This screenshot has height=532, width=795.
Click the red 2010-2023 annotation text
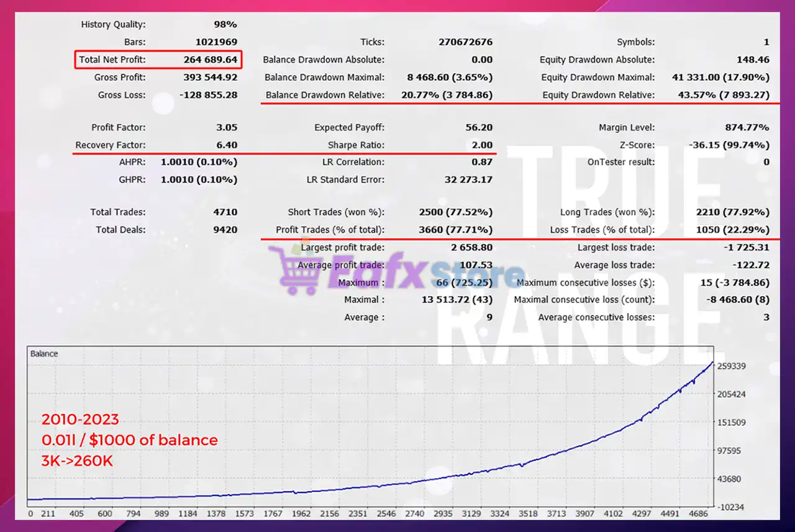click(x=79, y=420)
